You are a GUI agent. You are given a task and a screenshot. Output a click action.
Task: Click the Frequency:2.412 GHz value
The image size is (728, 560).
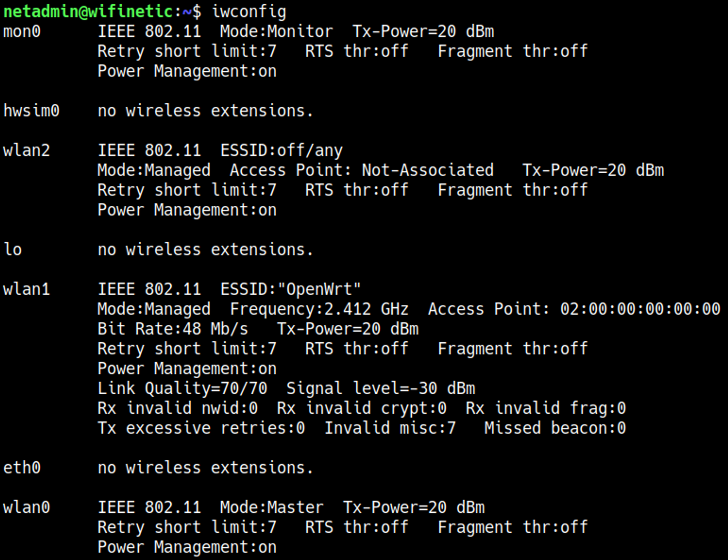point(319,309)
